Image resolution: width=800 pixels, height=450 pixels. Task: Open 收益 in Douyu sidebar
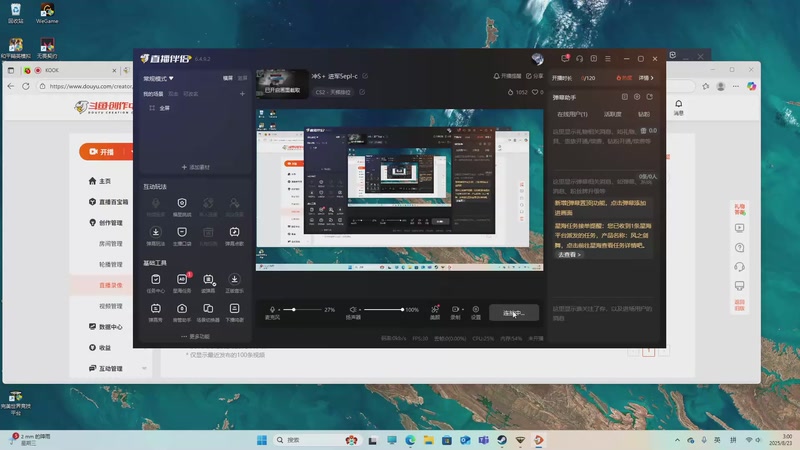point(100,347)
